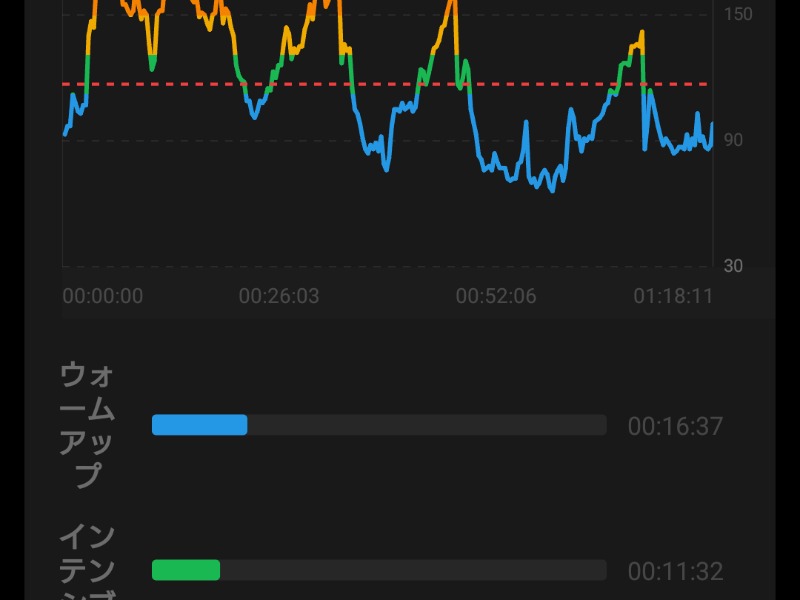Tap the lowest blue dip in heart rate graph
800x600 pixels.
click(550, 189)
